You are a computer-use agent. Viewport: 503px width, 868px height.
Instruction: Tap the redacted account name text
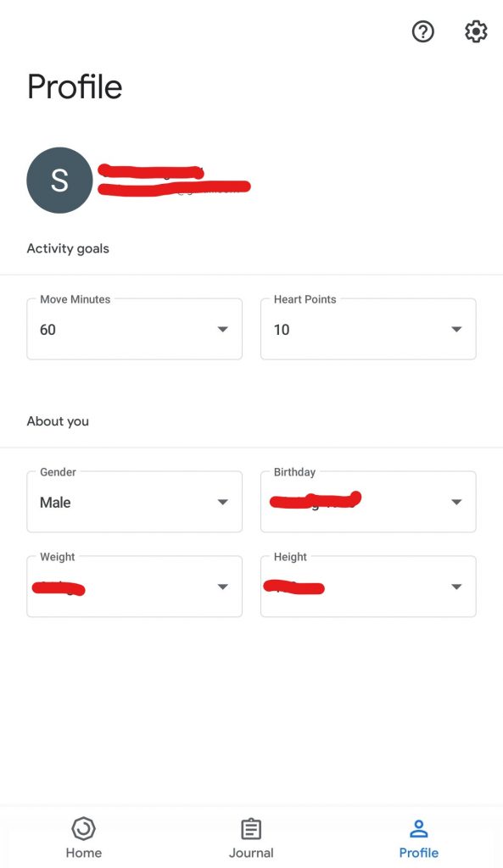coord(151,171)
